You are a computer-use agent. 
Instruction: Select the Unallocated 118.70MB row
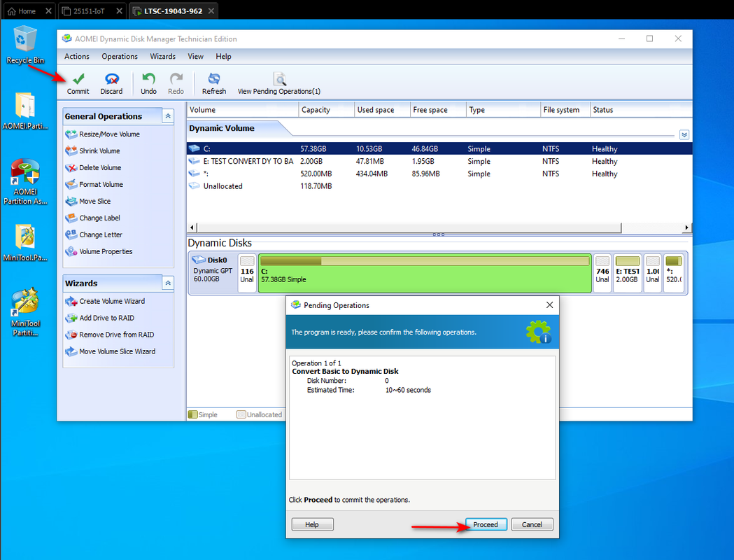[x=439, y=186]
